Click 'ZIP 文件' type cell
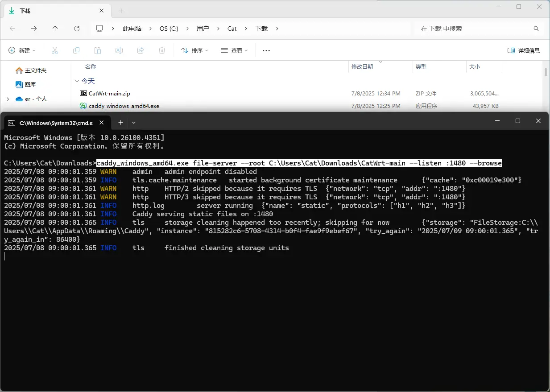This screenshot has height=392, width=550. point(426,94)
